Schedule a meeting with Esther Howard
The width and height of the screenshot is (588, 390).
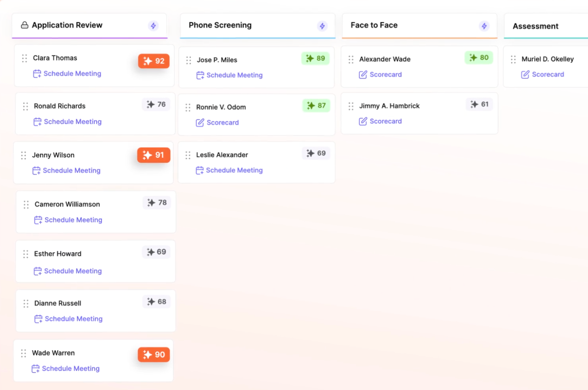pos(68,271)
